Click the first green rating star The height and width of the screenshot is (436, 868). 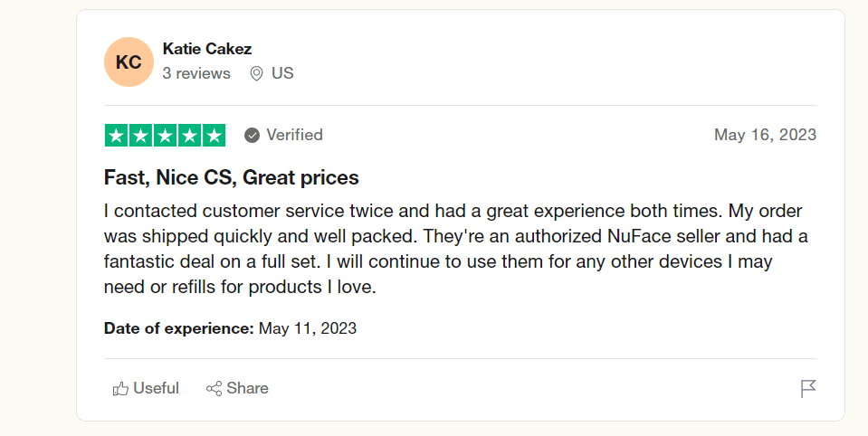point(117,136)
